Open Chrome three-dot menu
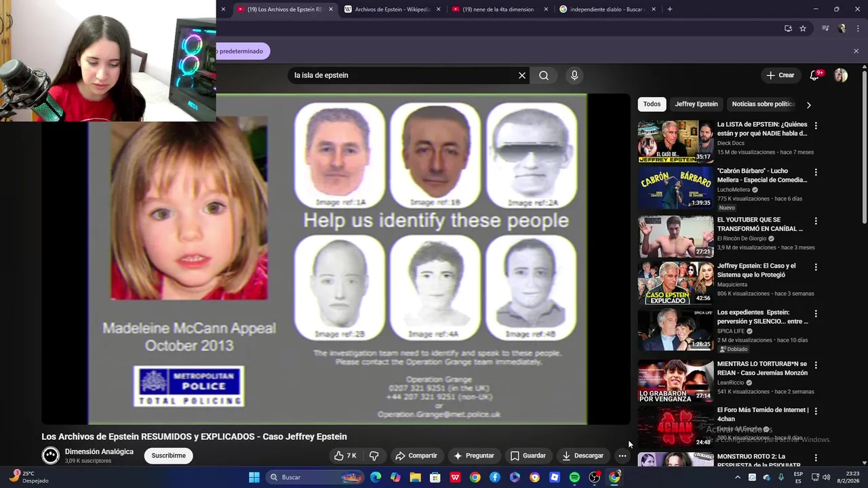Screen dimensions: 868x488 click(859, 28)
